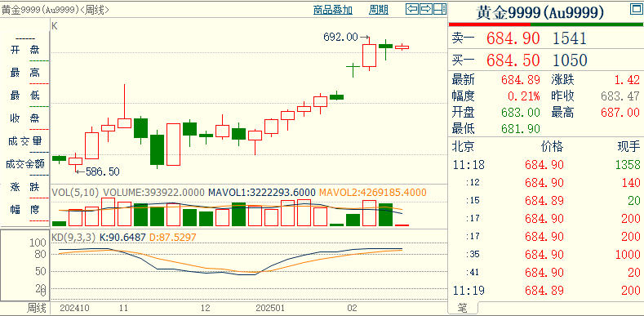Click the 成交量 field in left panel
The image size is (644, 316).
pos(25,142)
